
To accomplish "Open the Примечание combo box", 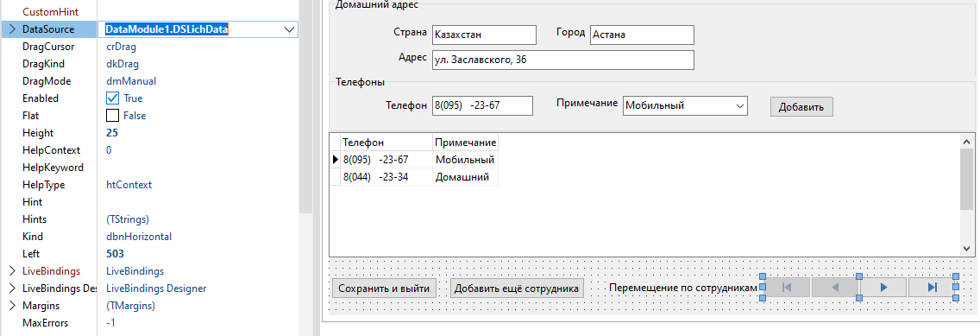I will 739,105.
